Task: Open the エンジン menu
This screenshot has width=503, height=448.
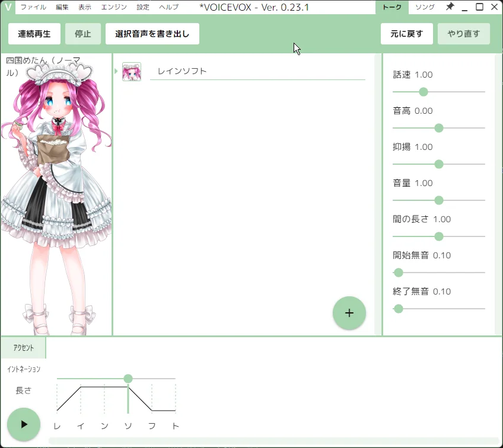Action: tap(113, 7)
